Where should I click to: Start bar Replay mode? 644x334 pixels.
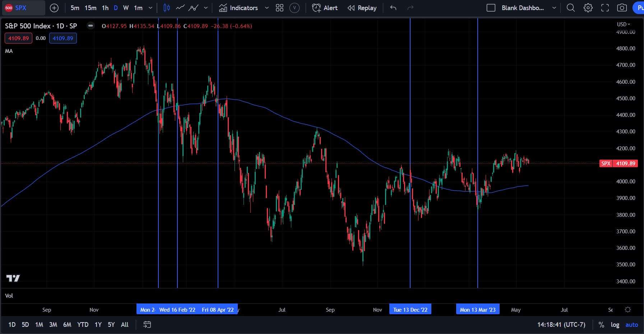(x=362, y=8)
